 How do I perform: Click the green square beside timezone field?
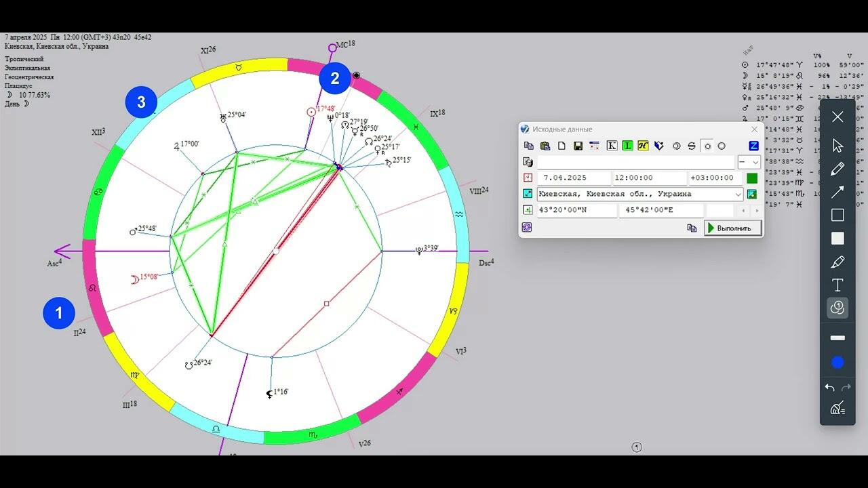[752, 178]
